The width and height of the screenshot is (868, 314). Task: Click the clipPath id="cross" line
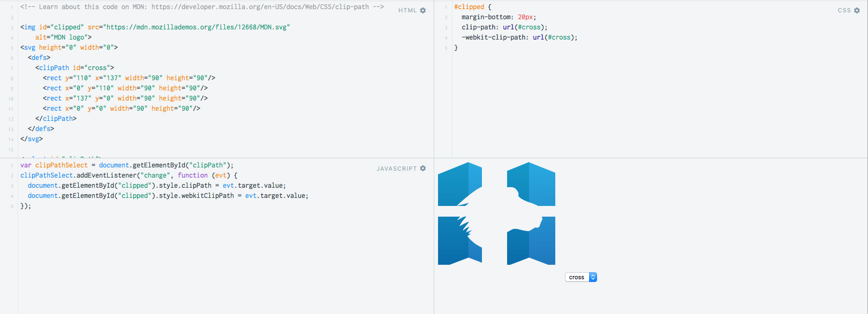pos(74,68)
